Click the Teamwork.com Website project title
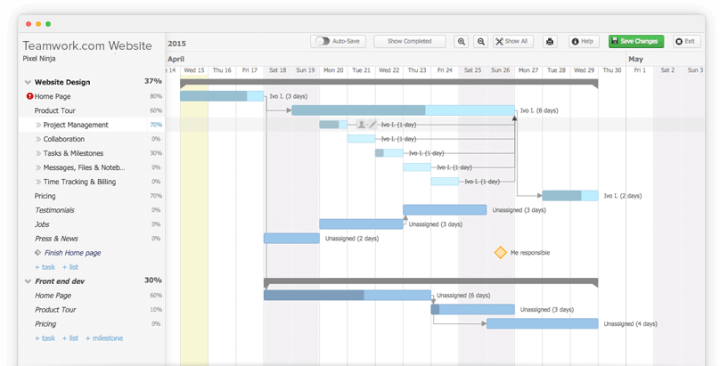 (87, 46)
